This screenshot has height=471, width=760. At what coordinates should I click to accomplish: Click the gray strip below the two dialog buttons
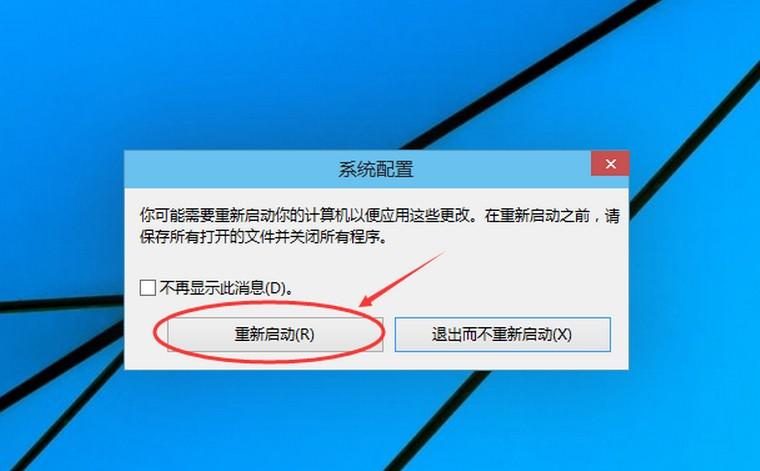tap(376, 361)
